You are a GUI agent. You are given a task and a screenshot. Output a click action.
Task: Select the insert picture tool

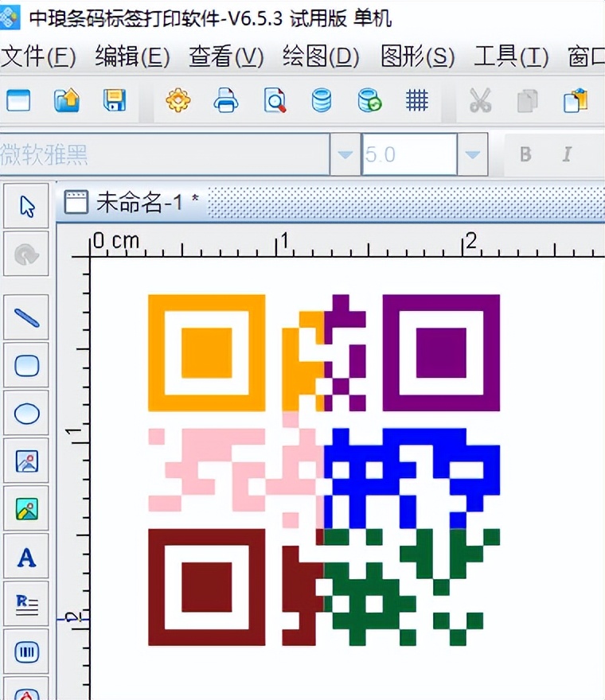pos(26,461)
